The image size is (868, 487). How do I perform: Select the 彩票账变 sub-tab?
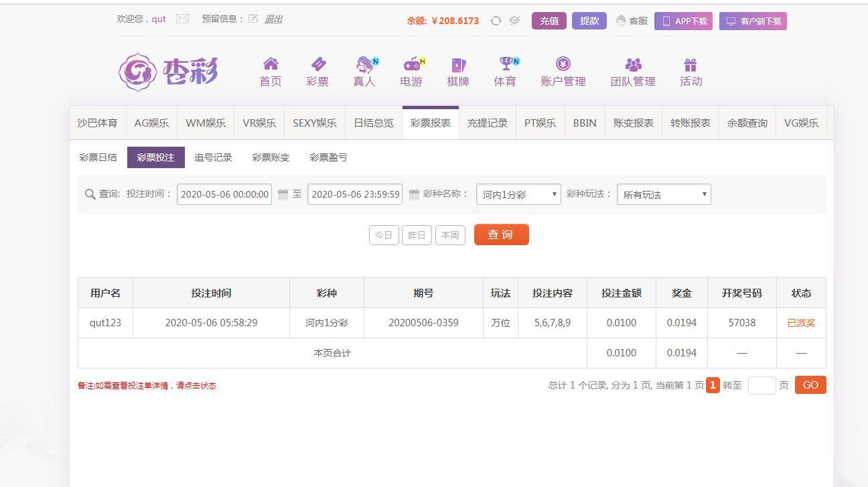click(x=271, y=157)
